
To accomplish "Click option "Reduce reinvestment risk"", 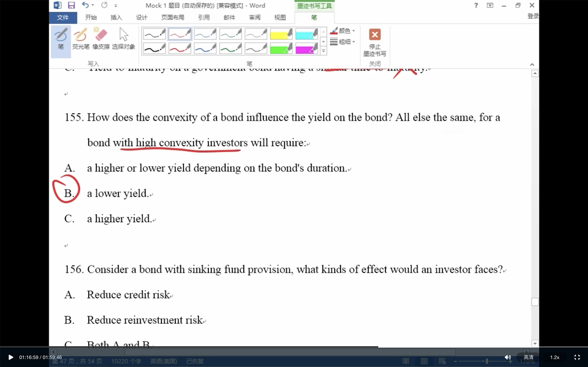I will coord(145,320).
